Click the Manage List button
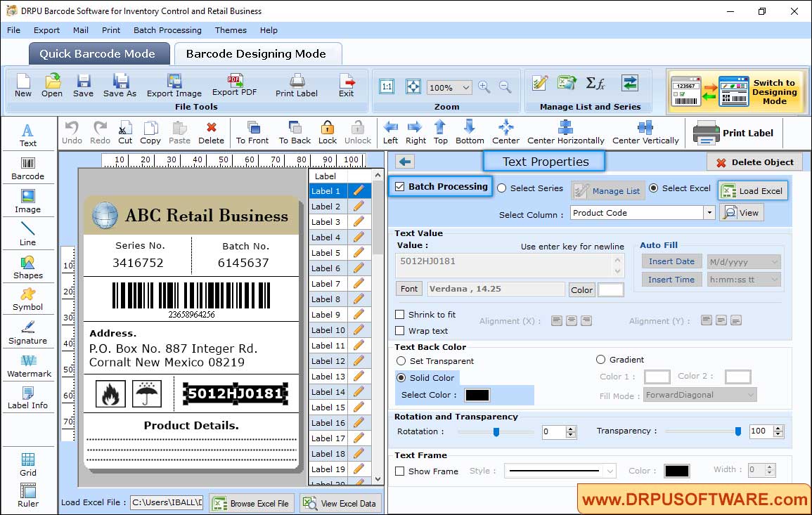 click(608, 191)
